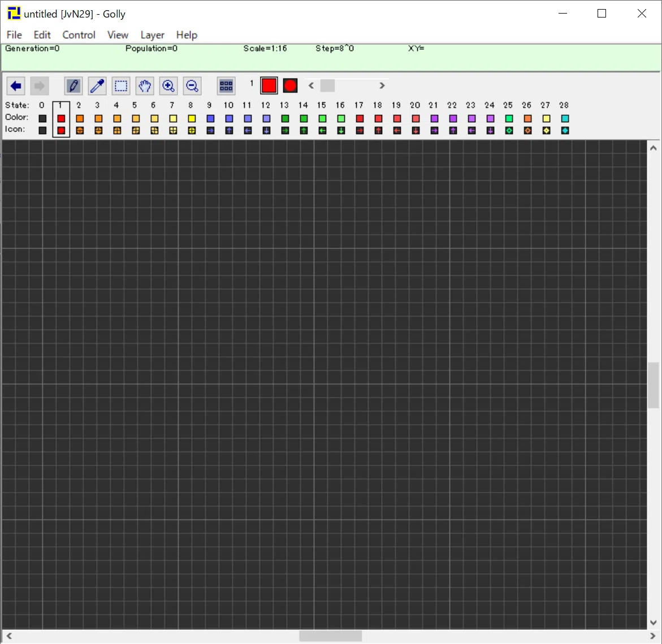Screen dimensions: 662x644
Task: Click the vertical scrollbar down arrow
Action: coord(653,622)
